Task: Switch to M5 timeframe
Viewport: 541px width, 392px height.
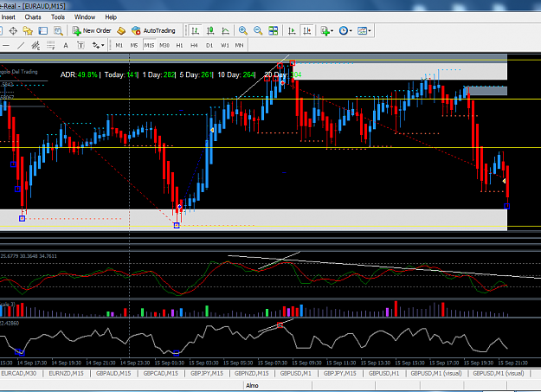Action: tap(134, 45)
